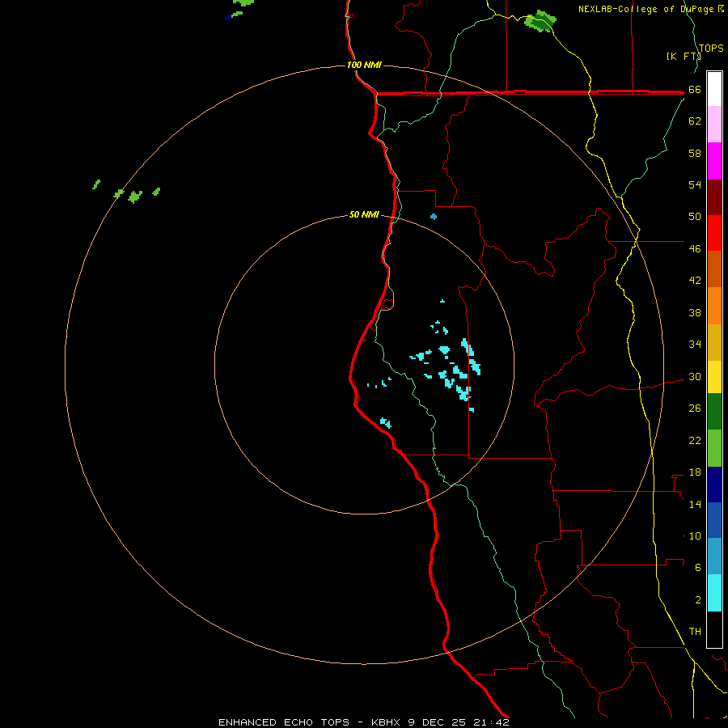The width and height of the screenshot is (728, 728).
Task: Click the light pink 62 legend swatch
Action: tap(714, 125)
